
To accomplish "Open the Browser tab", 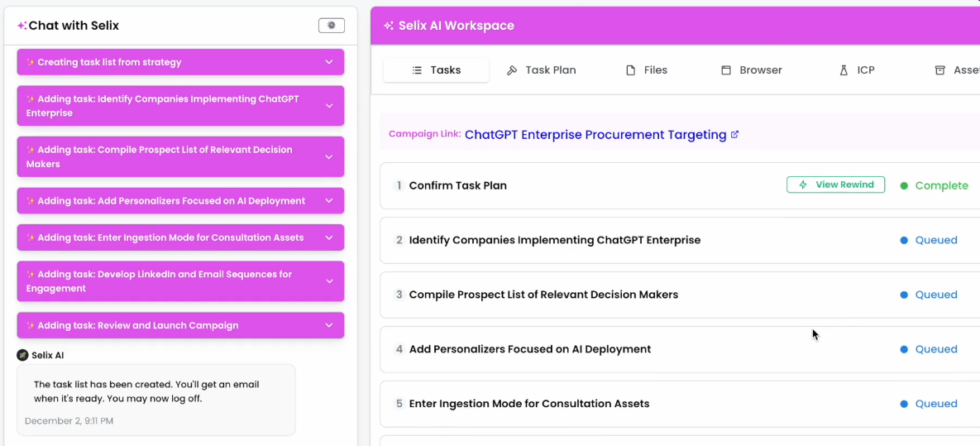I will tap(751, 70).
